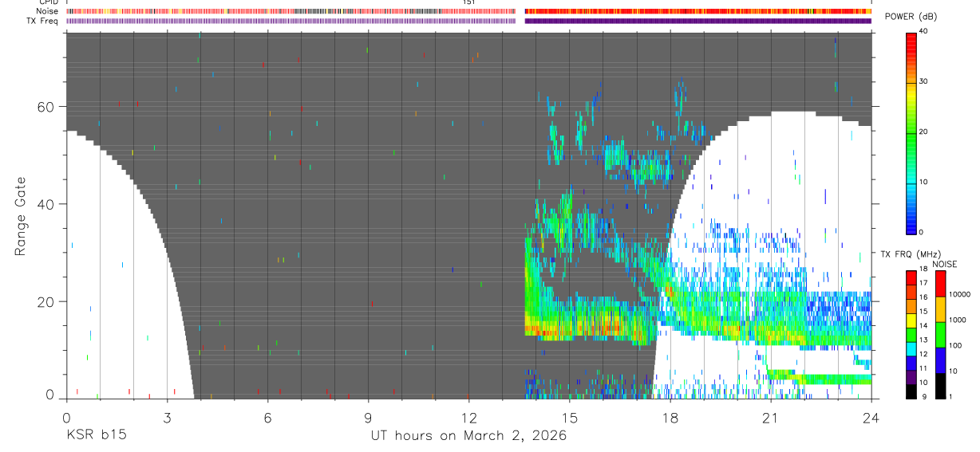Select the '6' UT hour tick label
980x452 pixels.
tap(267, 416)
